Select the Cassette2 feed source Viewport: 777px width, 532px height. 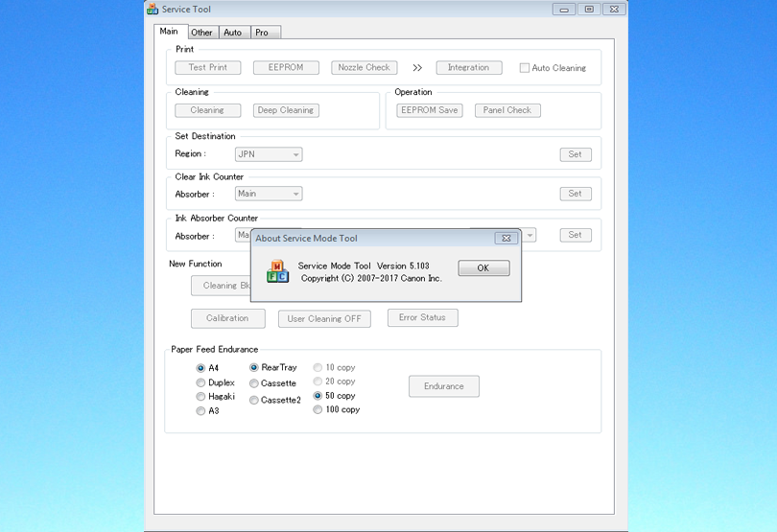(x=253, y=400)
